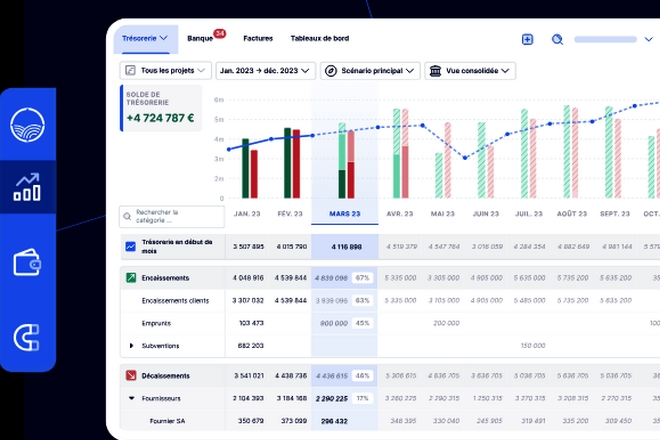Switch to the Banque tab

click(203, 38)
